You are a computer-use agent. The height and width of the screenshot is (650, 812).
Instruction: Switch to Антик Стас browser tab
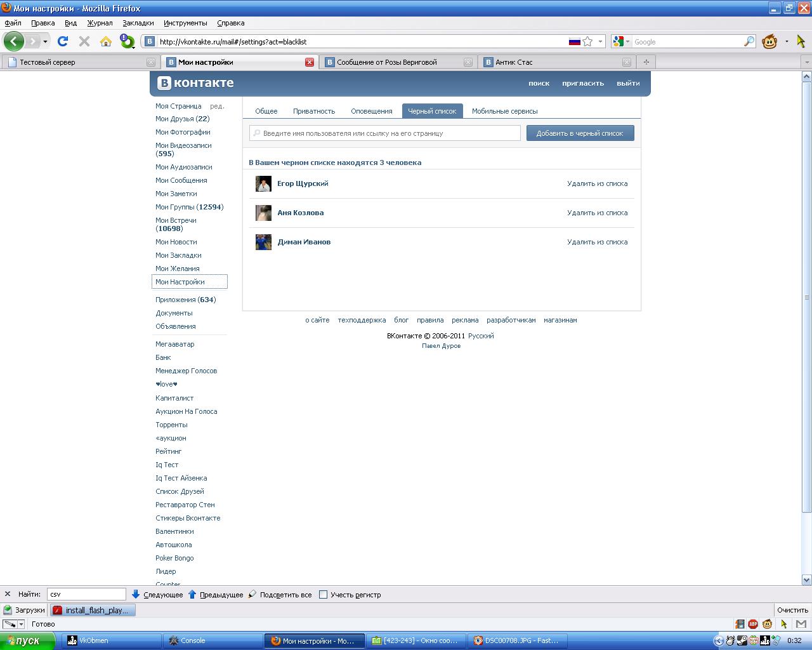pyautogui.click(x=556, y=62)
